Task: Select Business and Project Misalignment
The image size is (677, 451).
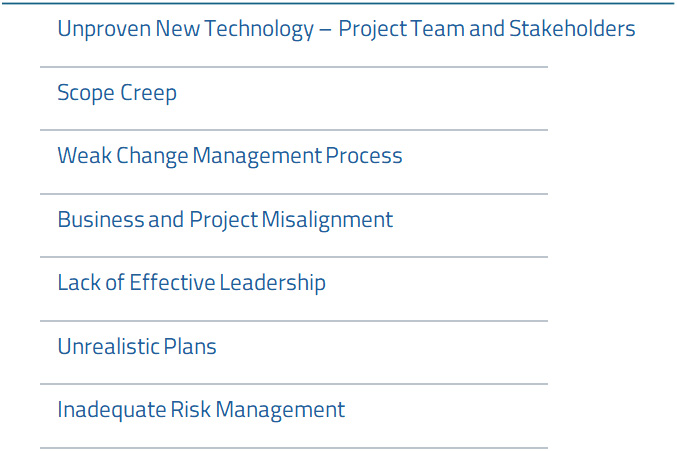Action: tap(225, 220)
